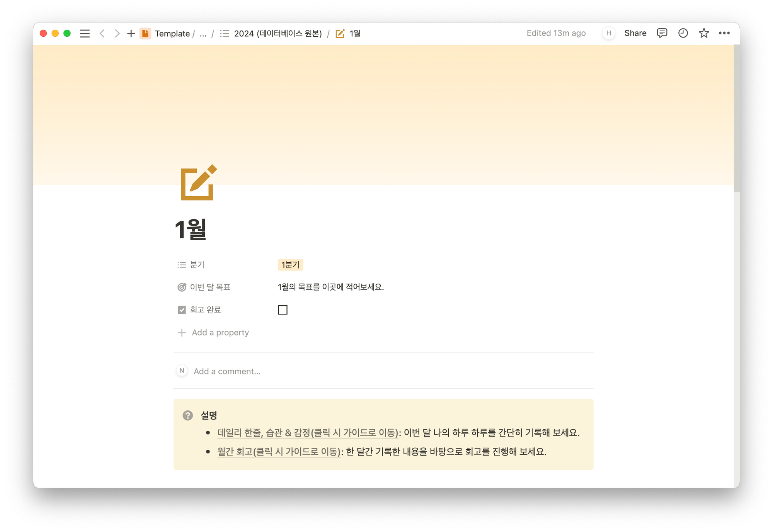Screen dimensions: 773x532
Task: Open the 데일리 한줄, 습관 & 감정 guide link
Action: pyautogui.click(x=307, y=433)
